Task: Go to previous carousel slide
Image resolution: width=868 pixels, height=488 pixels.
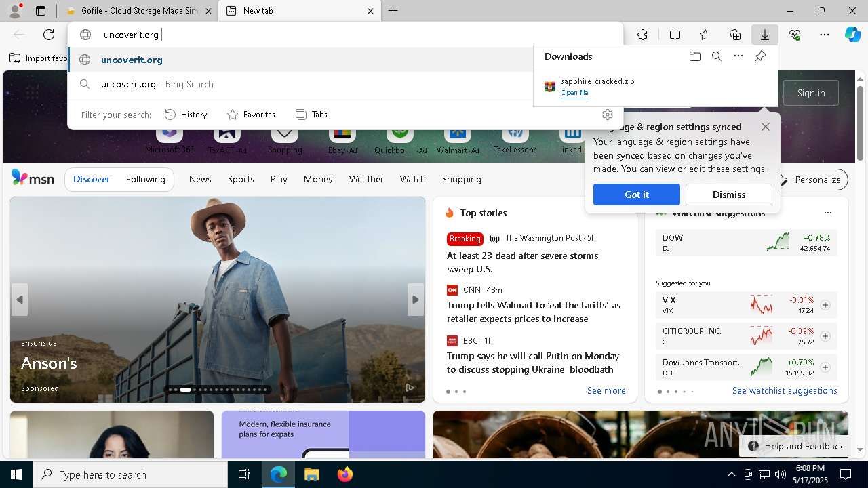Action: pos(20,300)
